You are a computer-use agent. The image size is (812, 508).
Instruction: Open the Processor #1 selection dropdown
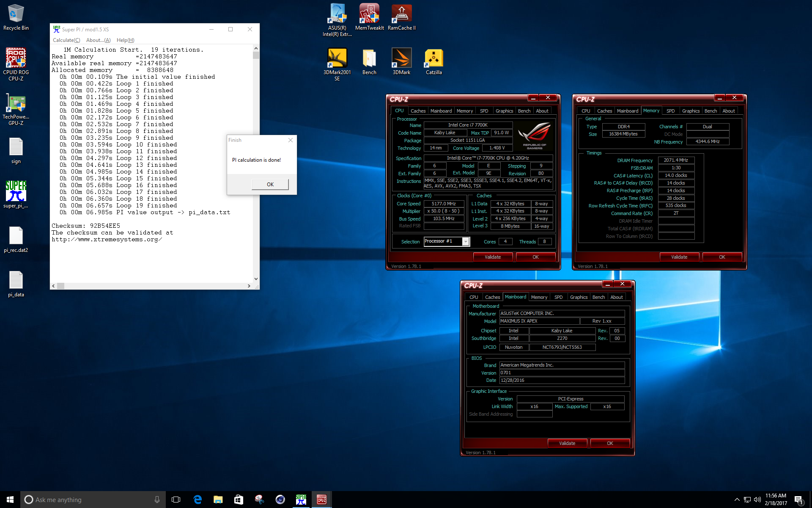tap(447, 241)
